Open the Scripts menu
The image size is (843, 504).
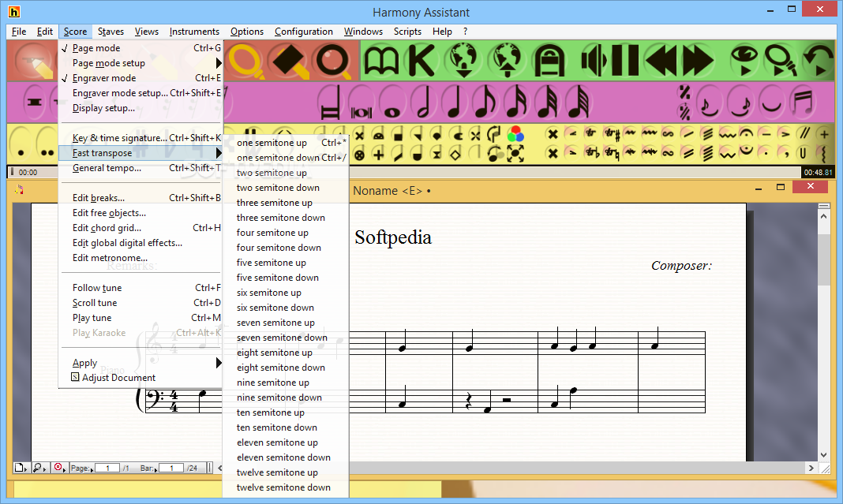407,32
